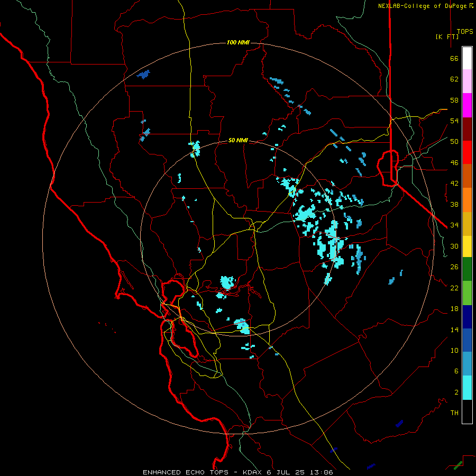Click the magenta 58 kft legend swatch

(x=467, y=105)
